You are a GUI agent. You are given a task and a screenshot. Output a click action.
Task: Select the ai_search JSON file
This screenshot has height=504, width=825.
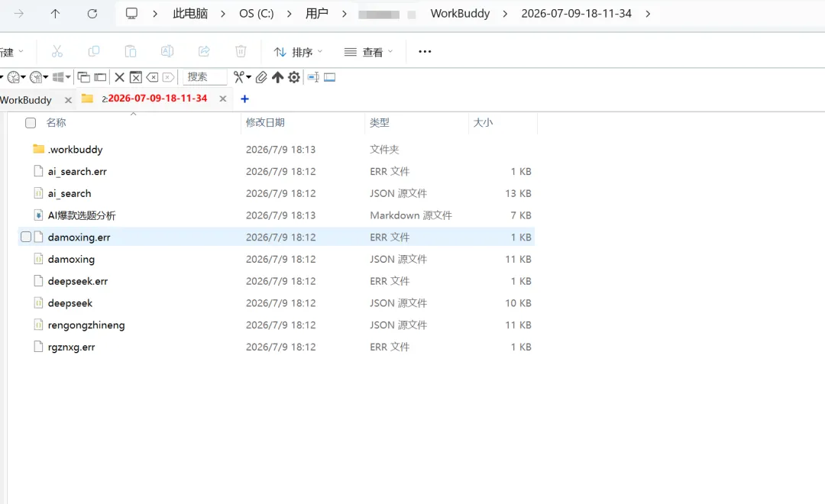(x=277, y=193)
